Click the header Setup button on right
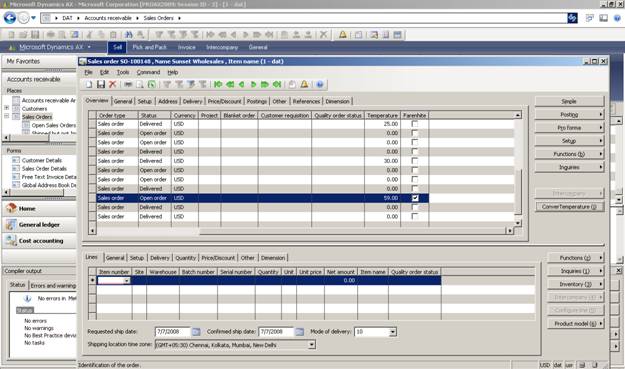This screenshot has height=369, width=625. (569, 141)
